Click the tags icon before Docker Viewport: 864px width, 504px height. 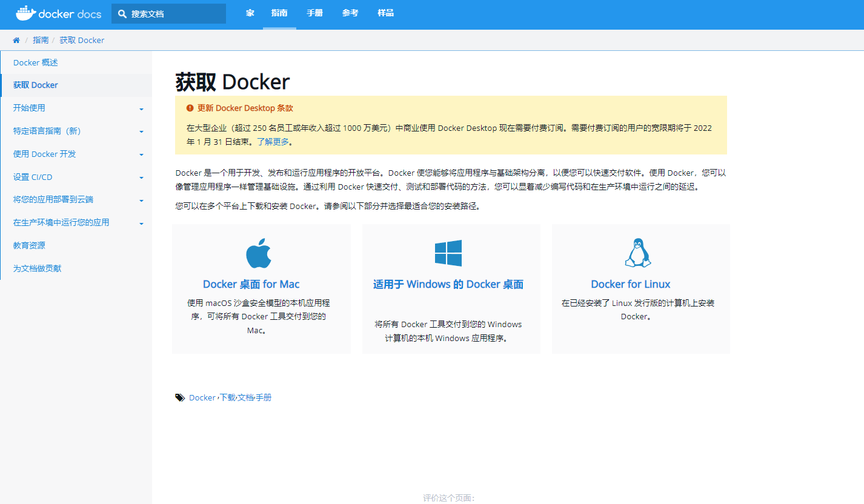click(180, 398)
